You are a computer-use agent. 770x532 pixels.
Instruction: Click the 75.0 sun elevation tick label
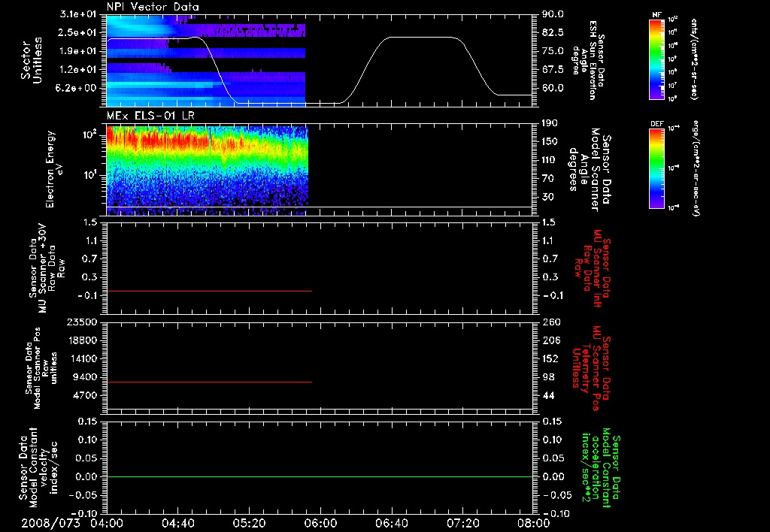click(553, 51)
